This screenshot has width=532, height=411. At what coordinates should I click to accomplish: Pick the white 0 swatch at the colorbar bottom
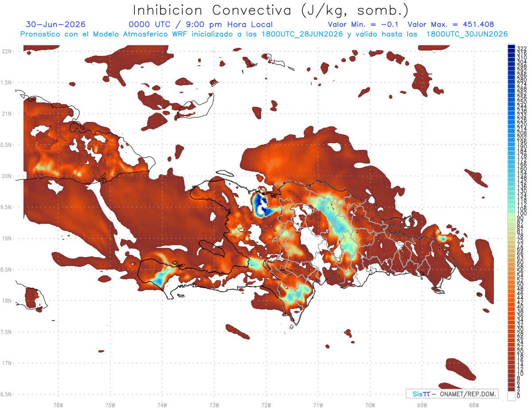point(511,396)
